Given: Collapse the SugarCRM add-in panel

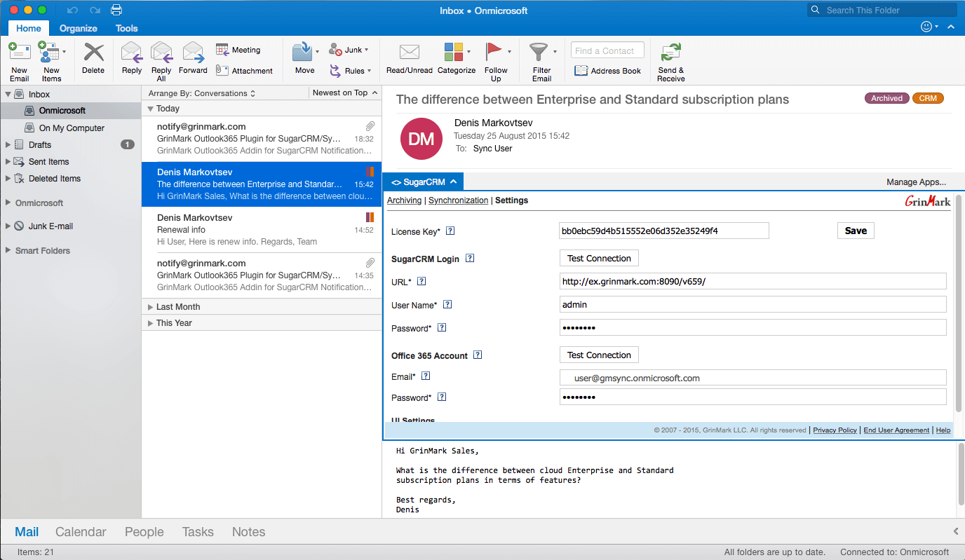Looking at the screenshot, I should coord(453,182).
